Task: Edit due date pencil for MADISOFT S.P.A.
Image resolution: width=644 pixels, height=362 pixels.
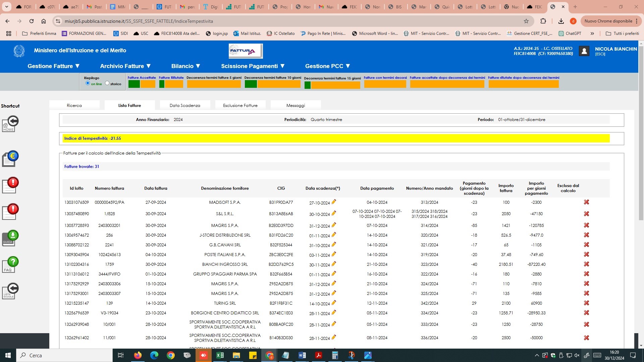Action: coord(334,202)
